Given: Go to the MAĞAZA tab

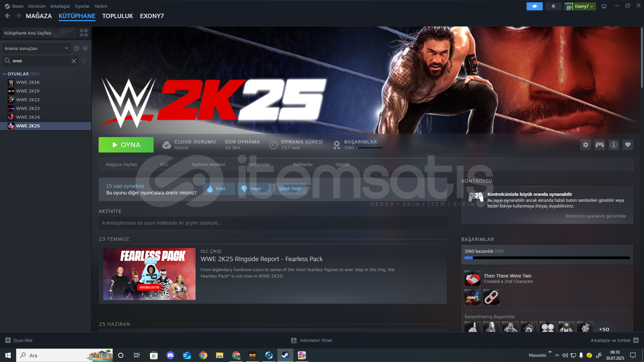Looking at the screenshot, I should point(39,16).
